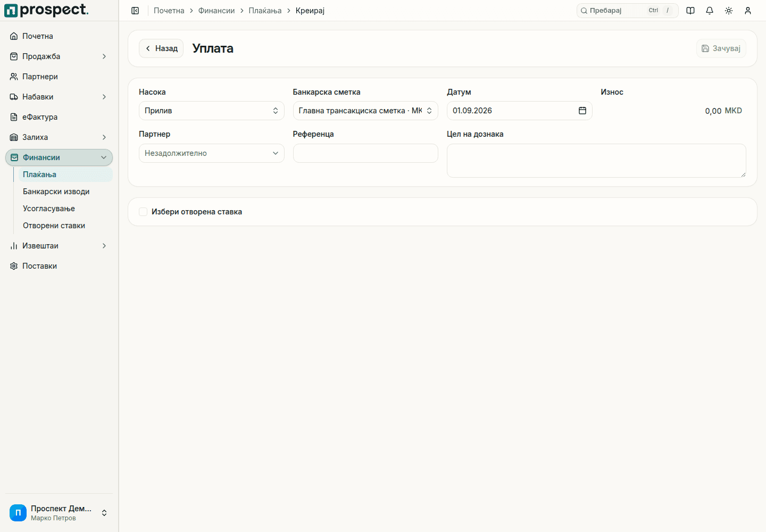Go to Почетна breadcrumb link
Viewport: 766px width, 532px height.
tap(169, 11)
